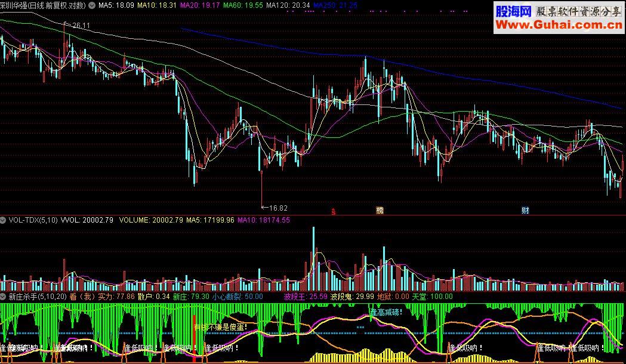Click the MA60: 19.55 label
Screen dimensions: 626x364
[243, 5]
